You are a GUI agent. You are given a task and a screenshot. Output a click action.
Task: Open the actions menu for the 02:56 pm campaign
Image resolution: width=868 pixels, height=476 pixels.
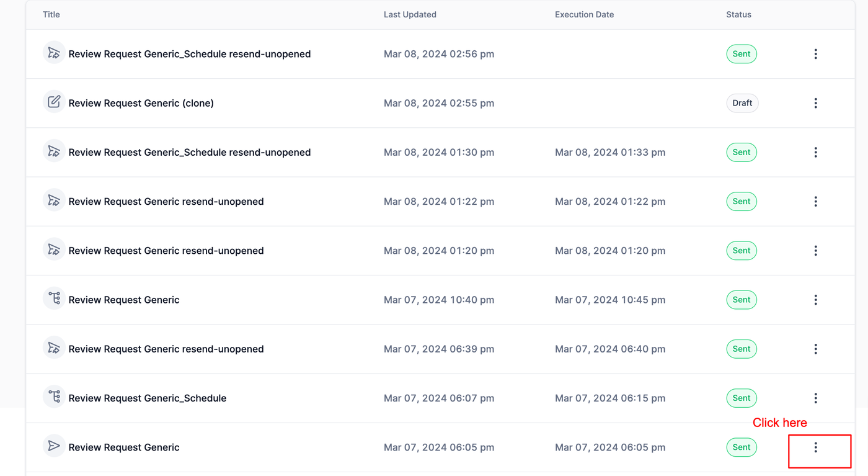[815, 54]
